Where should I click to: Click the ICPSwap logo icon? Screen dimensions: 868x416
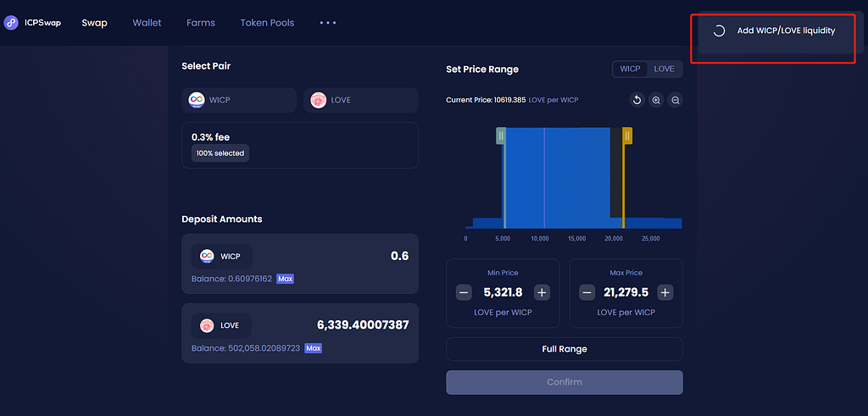[x=11, y=23]
